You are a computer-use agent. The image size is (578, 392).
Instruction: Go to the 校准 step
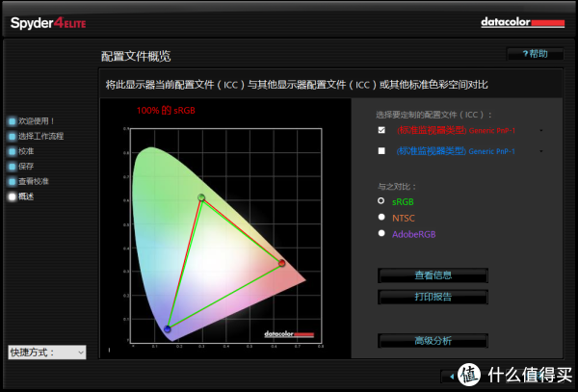[26, 151]
